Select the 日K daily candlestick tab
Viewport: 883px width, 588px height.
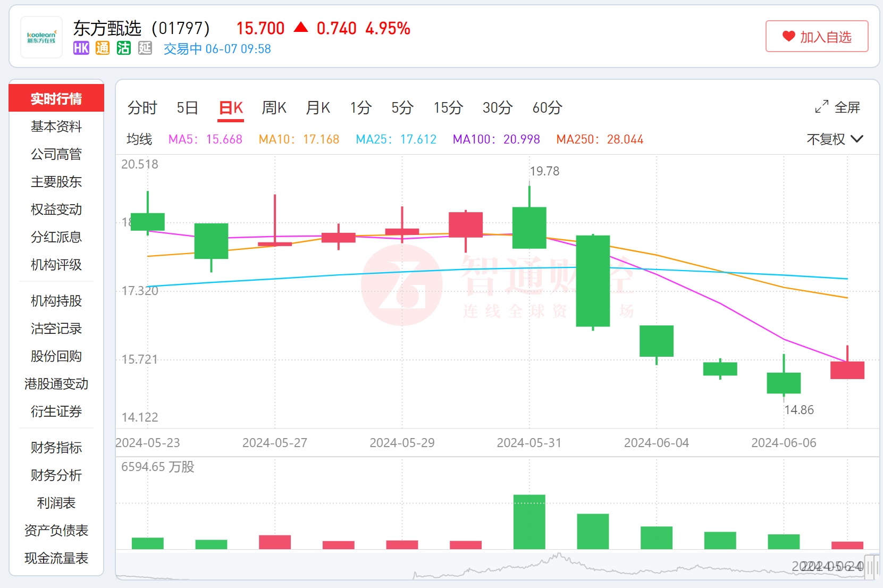(x=231, y=108)
